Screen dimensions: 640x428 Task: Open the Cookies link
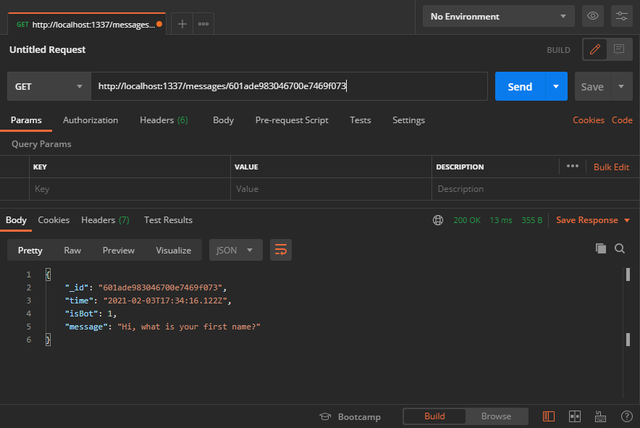[x=588, y=120]
